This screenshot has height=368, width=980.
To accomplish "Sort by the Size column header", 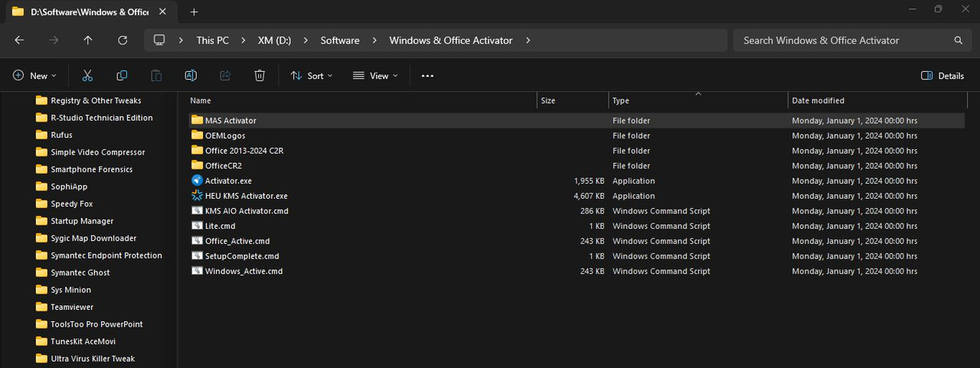I will pos(573,100).
